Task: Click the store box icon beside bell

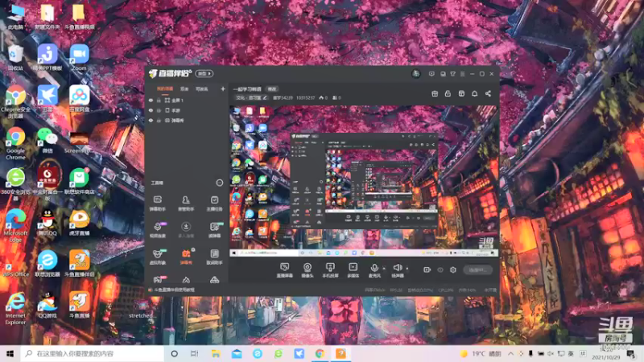Action: point(461,93)
